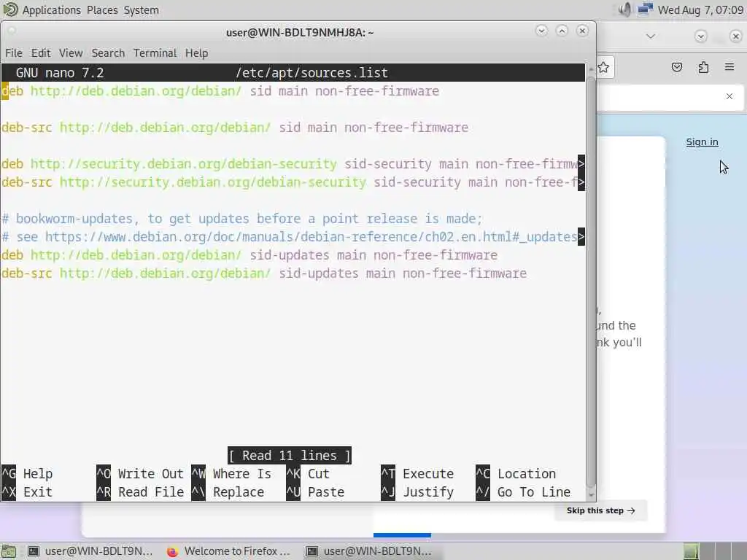The height and width of the screenshot is (560, 747).
Task: Open the Terminal menu
Action: click(155, 52)
